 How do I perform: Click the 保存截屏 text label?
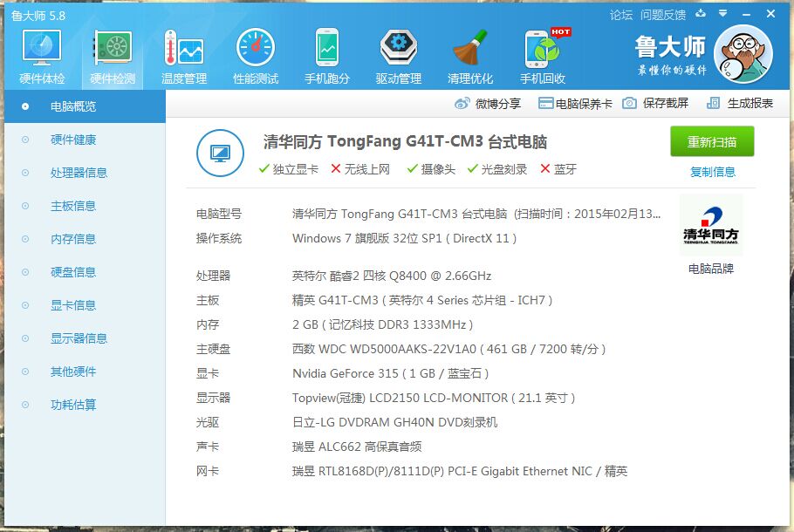click(x=666, y=103)
